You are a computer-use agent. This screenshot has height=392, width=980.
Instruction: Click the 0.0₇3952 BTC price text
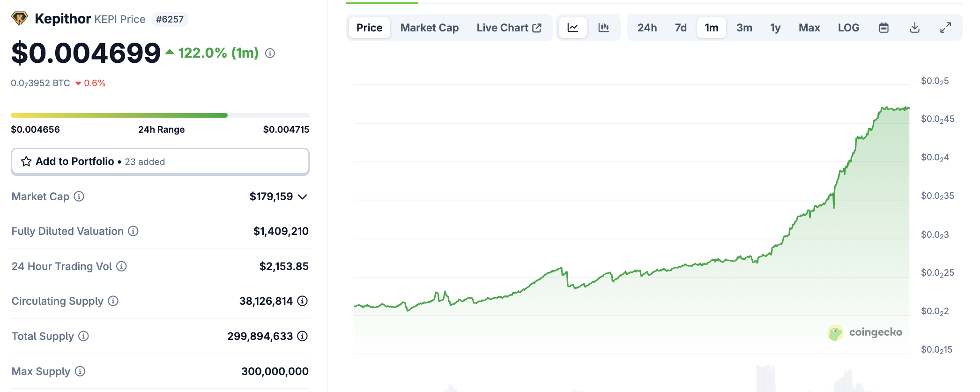coord(41,83)
